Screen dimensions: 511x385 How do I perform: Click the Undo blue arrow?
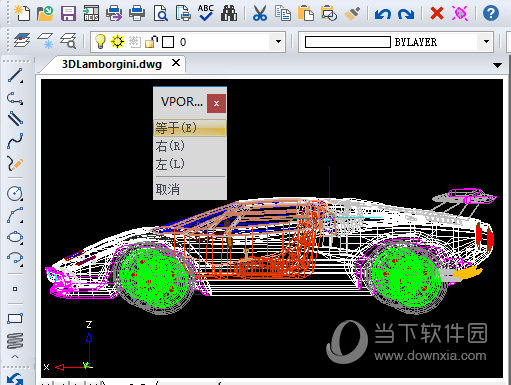(382, 14)
